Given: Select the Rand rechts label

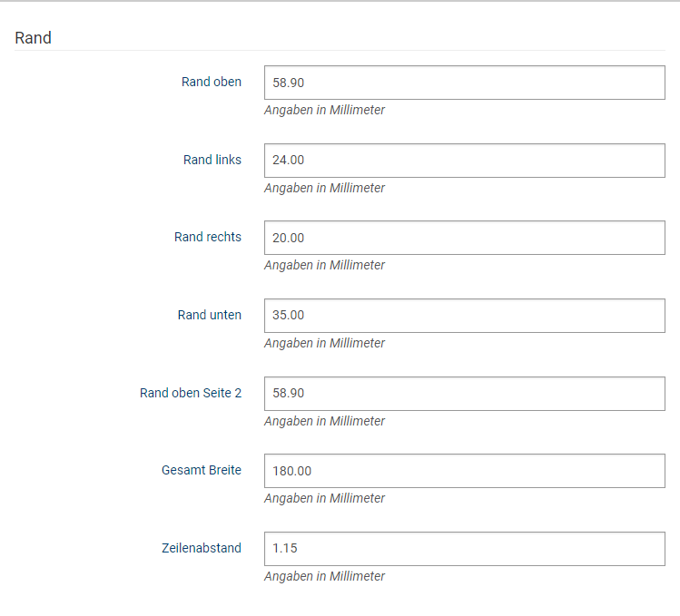Looking at the screenshot, I should click(x=208, y=237).
